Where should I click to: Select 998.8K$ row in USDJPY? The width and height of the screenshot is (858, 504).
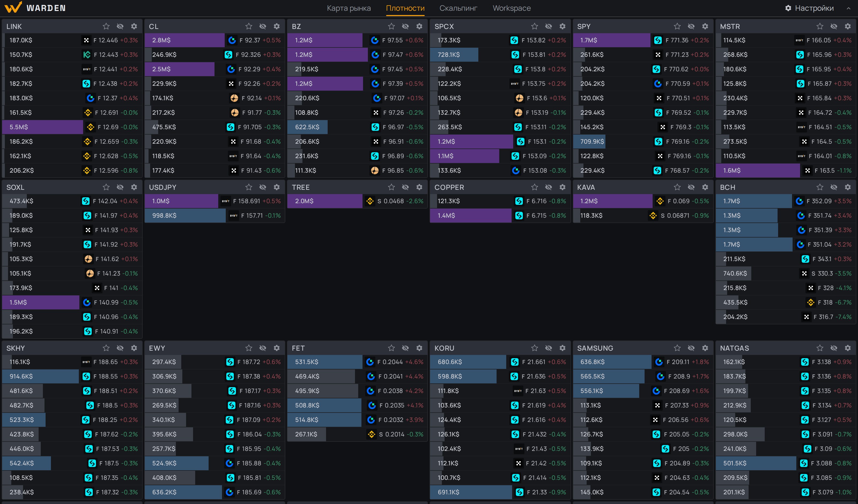pos(214,216)
